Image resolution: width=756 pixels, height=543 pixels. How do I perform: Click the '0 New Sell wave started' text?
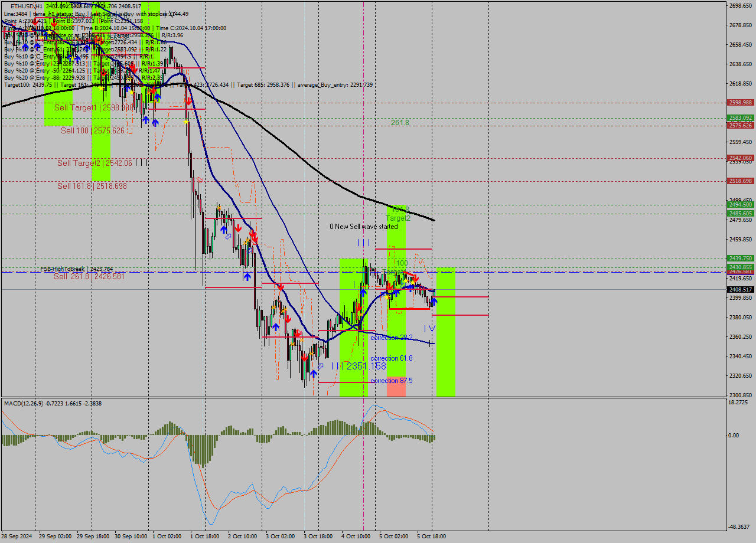(x=364, y=227)
